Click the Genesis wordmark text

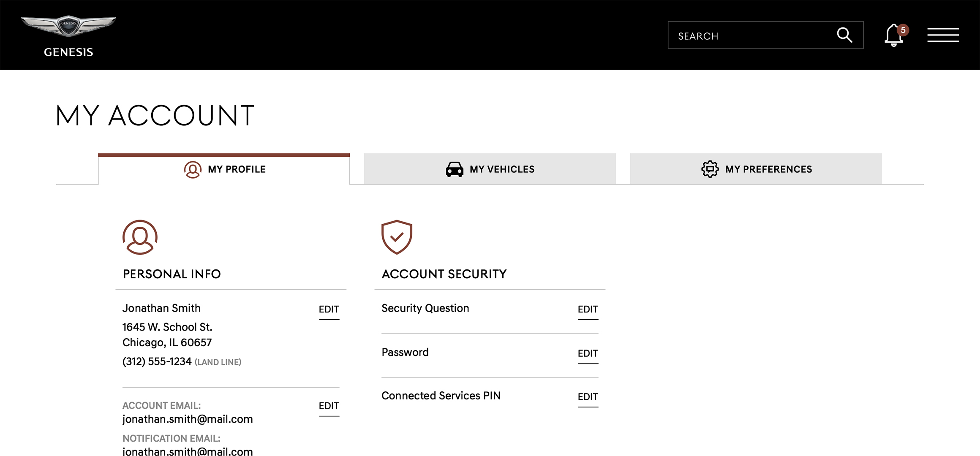pos(68,52)
